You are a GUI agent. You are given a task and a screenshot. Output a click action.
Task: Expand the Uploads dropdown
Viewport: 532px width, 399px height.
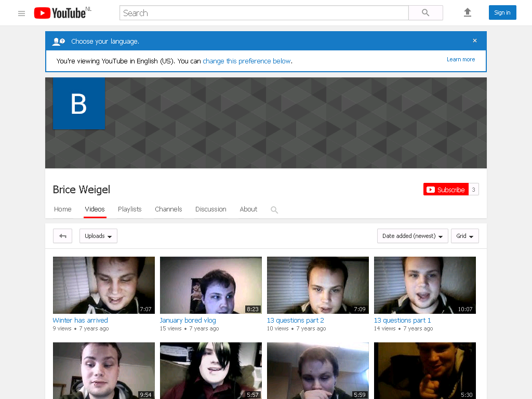[x=98, y=236]
